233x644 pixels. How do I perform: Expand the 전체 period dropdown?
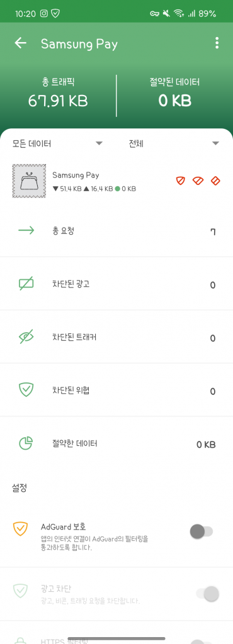coord(174,144)
